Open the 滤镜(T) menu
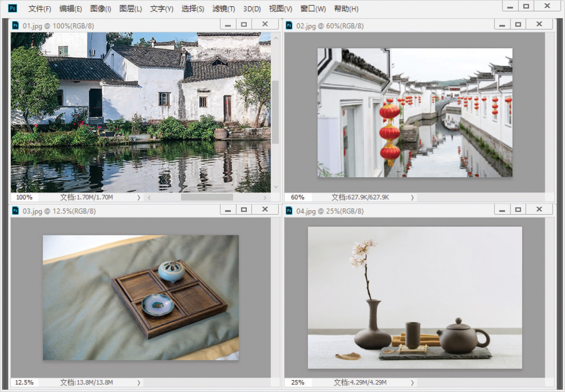The image size is (565, 392). click(x=224, y=9)
